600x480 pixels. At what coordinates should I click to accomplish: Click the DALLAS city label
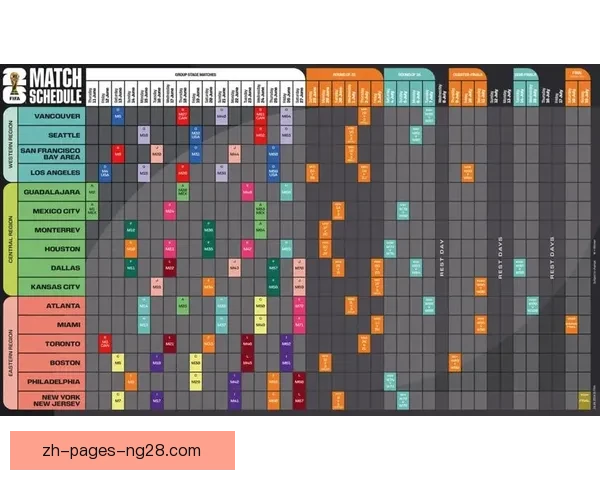coord(51,268)
